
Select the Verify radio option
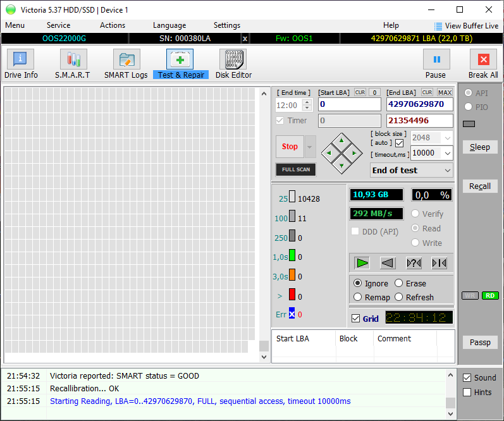pyautogui.click(x=415, y=214)
